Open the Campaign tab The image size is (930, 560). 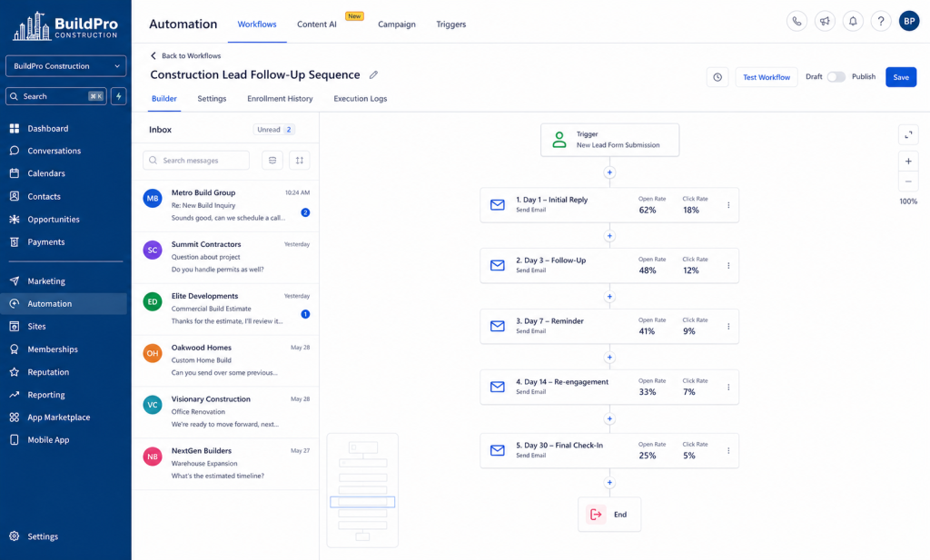(397, 25)
